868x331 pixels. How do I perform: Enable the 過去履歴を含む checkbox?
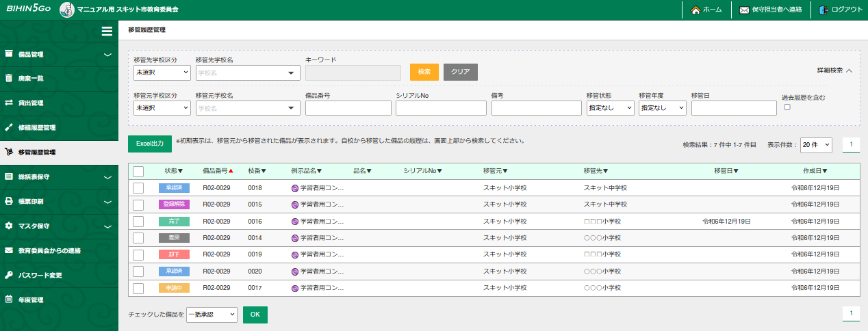(787, 107)
